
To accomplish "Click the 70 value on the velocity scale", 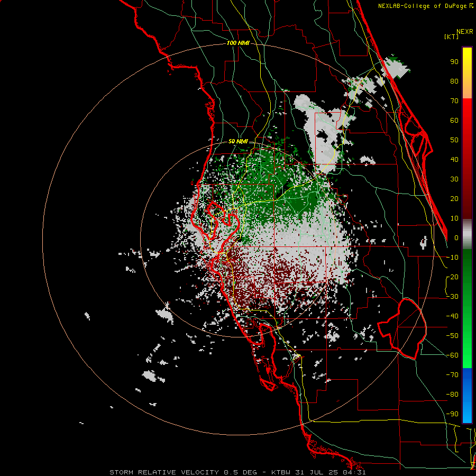I will click(454, 101).
